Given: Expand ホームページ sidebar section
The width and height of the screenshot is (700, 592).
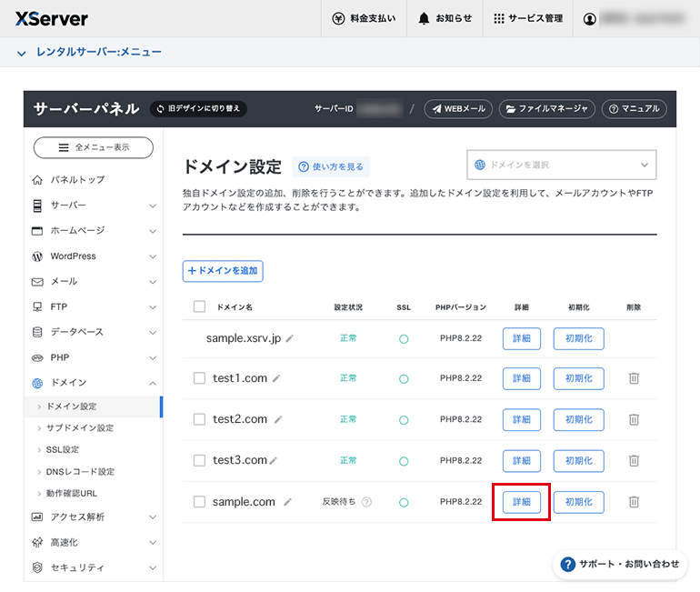Looking at the screenshot, I should tap(94, 231).
